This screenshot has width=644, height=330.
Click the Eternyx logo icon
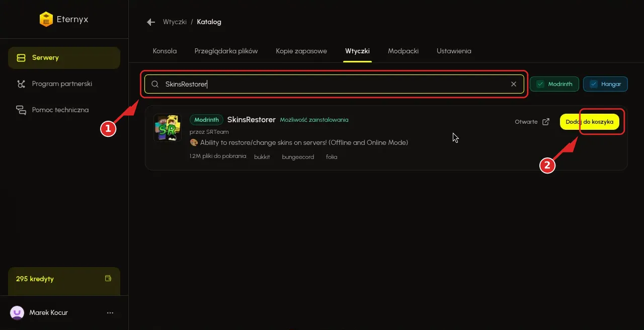tap(46, 20)
